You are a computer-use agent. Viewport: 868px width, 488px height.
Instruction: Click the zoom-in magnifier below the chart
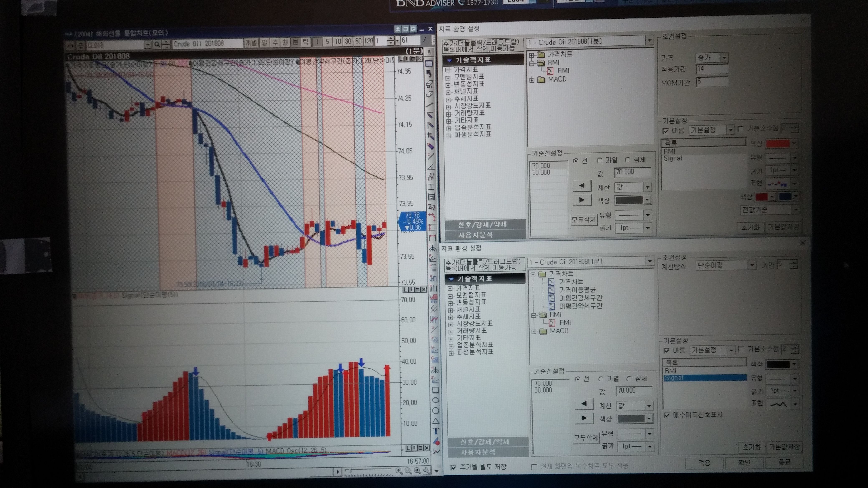pos(399,471)
